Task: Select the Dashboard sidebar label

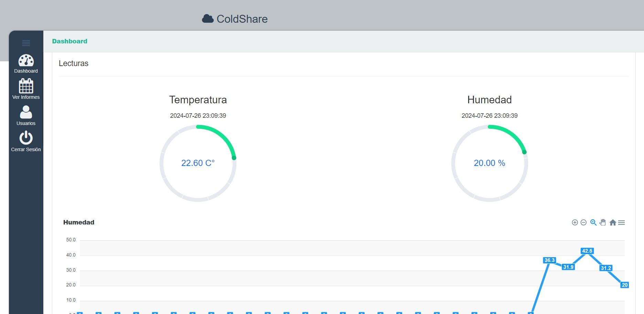Action: click(x=26, y=71)
